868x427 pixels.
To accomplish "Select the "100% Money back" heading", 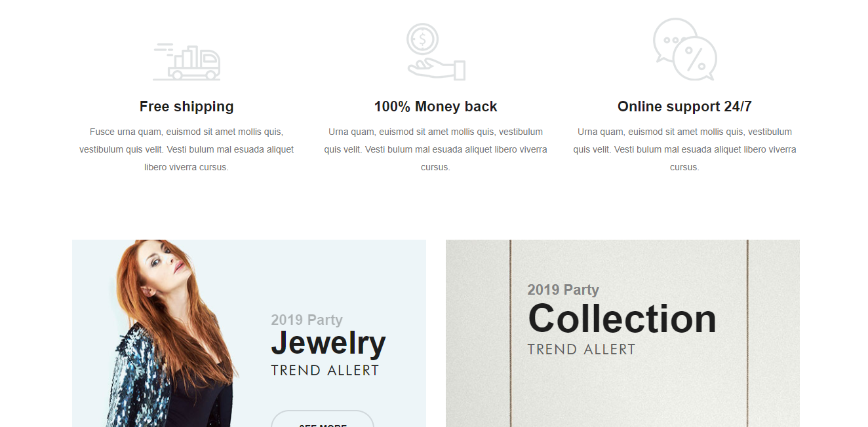I will 435,107.
